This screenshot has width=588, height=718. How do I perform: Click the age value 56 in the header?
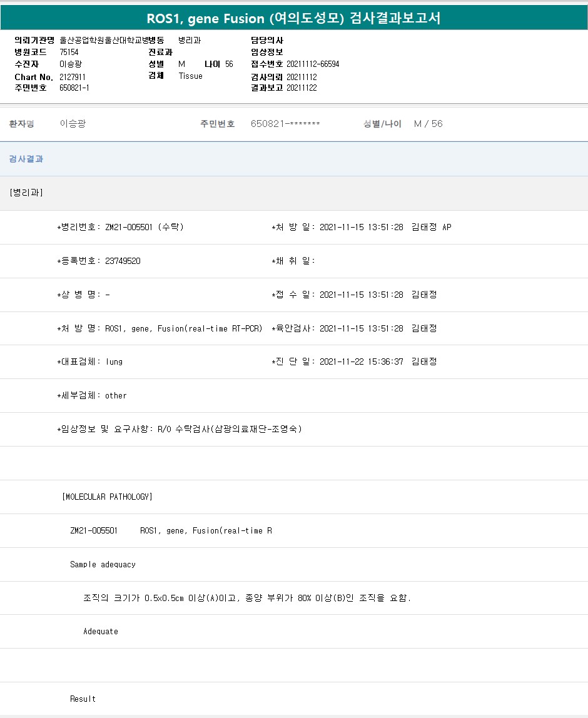coord(229,64)
